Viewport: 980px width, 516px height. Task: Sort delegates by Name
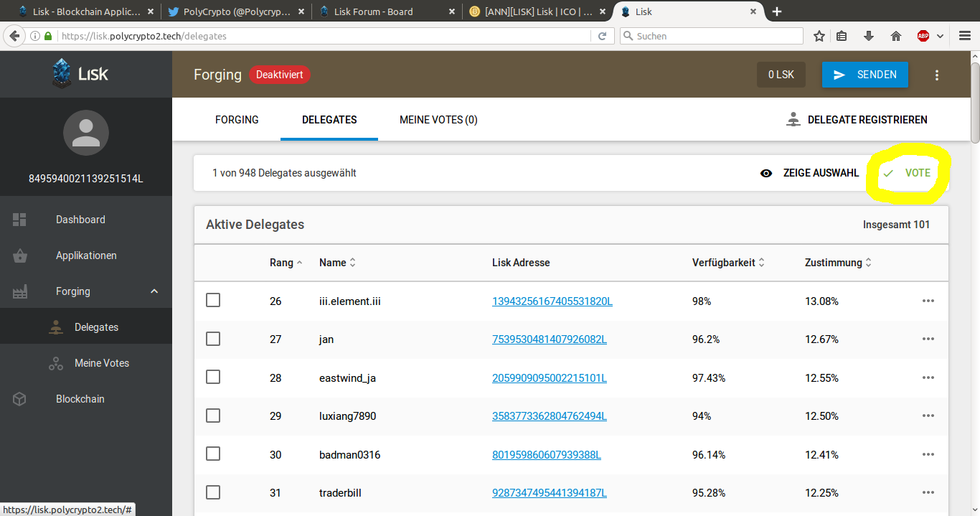click(337, 263)
